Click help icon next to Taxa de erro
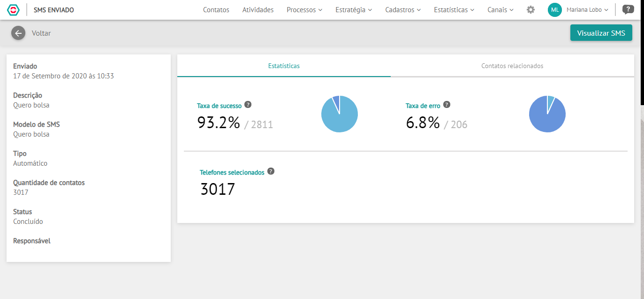Screen dimensions: 644x299 (x=447, y=105)
